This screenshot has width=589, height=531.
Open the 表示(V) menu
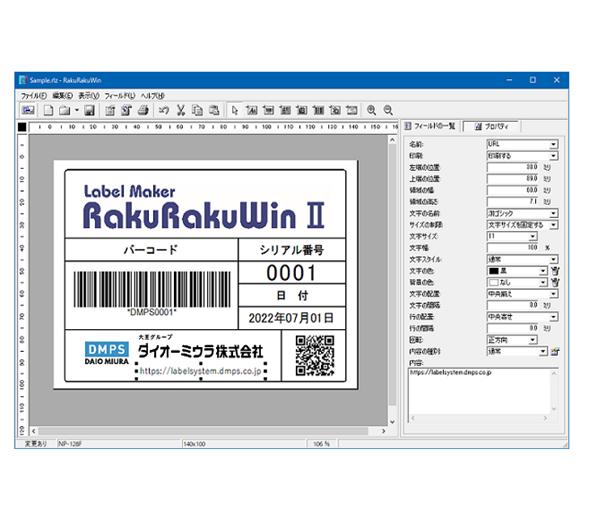coord(89,96)
